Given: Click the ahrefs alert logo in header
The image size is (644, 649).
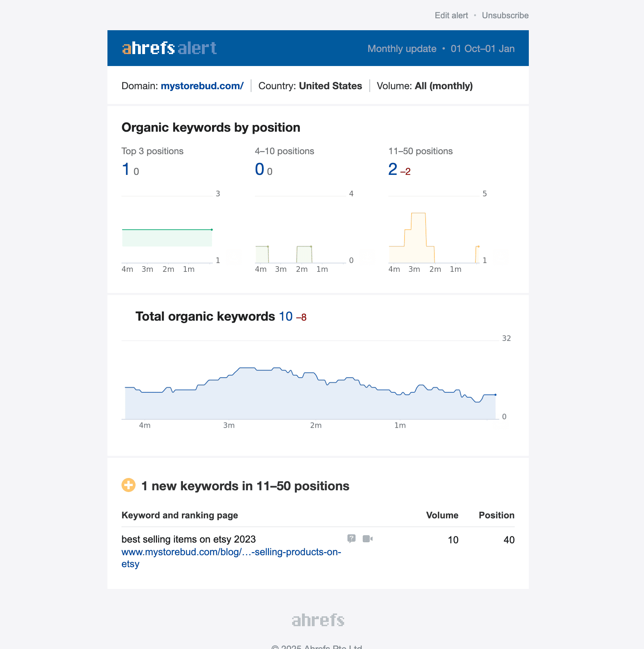Looking at the screenshot, I should (x=169, y=48).
